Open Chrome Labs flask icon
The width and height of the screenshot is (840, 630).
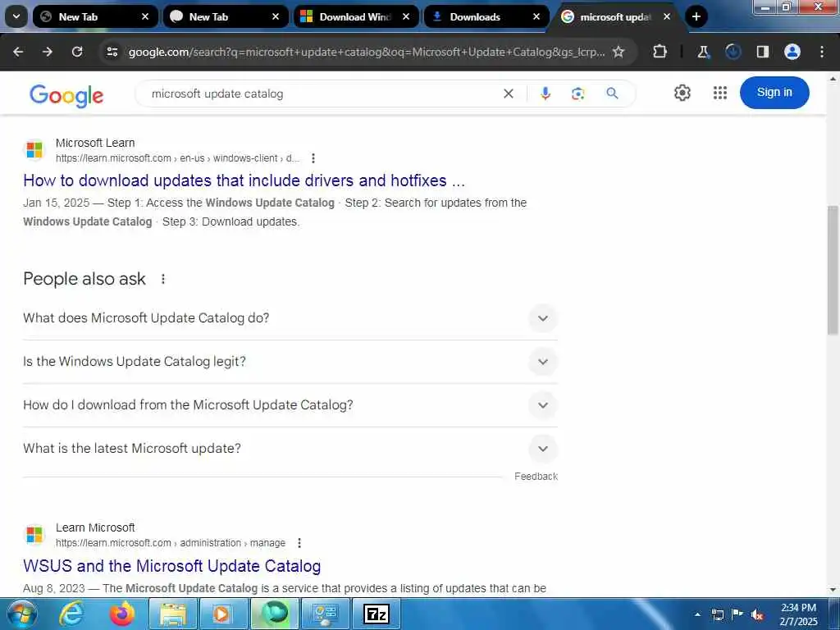703,52
